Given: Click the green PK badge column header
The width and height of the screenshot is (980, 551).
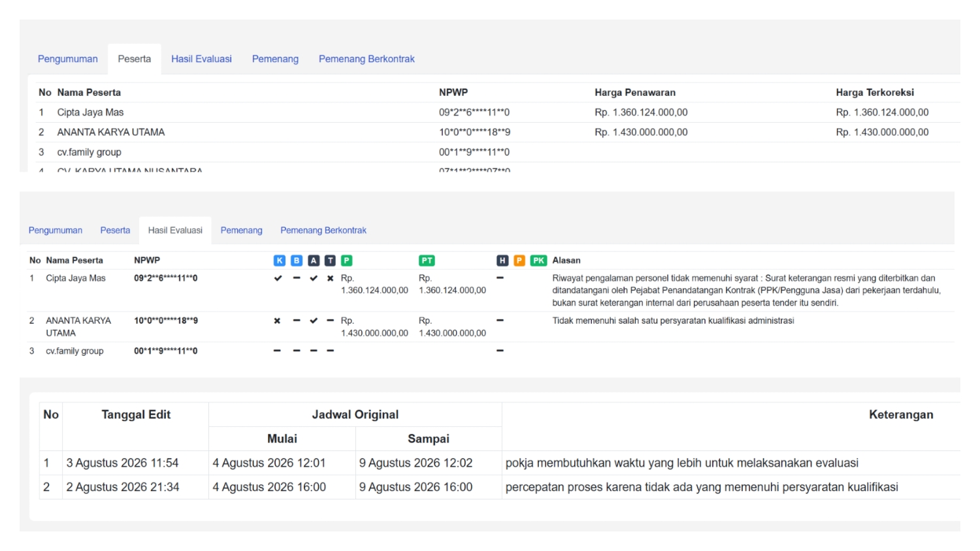Looking at the screenshot, I should (x=538, y=260).
